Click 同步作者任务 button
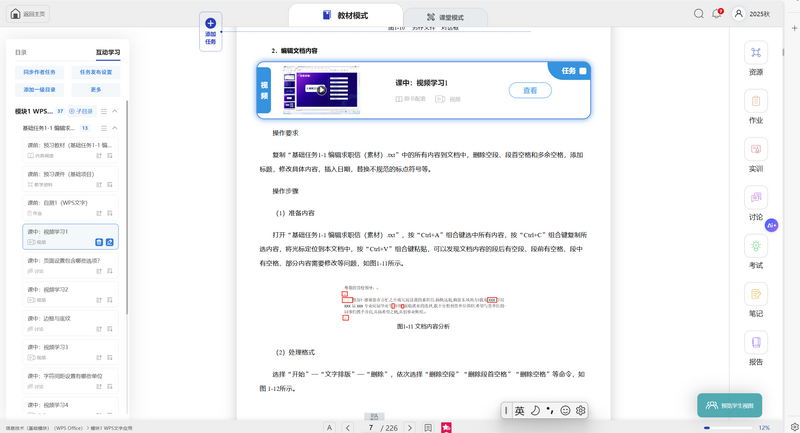This screenshot has height=433, width=800. 39,72
